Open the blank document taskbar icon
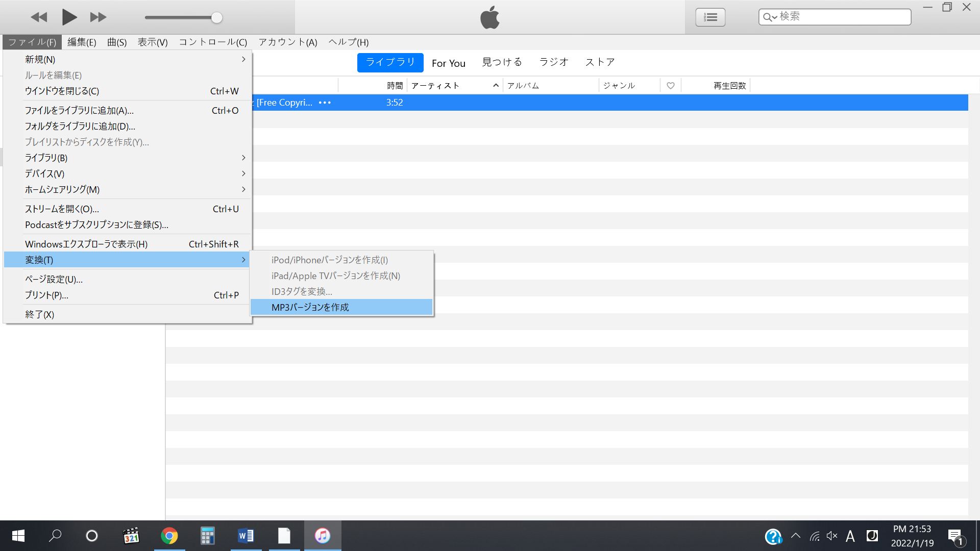Screen dimensions: 980x551 click(x=284, y=536)
